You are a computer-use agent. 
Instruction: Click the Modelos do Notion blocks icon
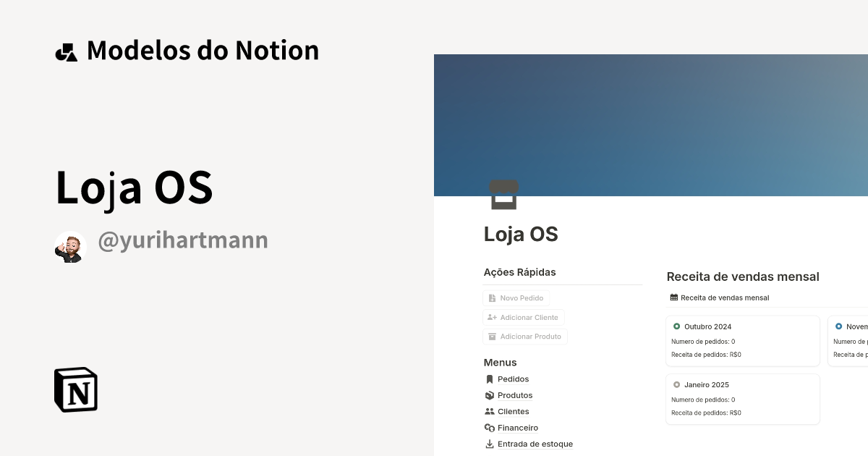67,50
